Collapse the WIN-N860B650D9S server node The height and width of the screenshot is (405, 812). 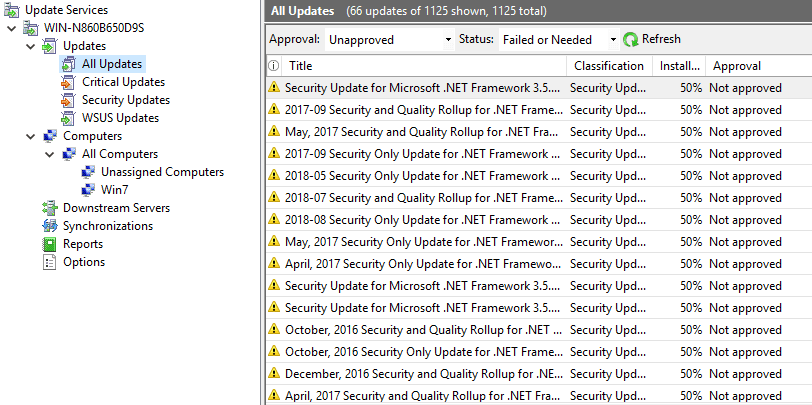pos(12,28)
